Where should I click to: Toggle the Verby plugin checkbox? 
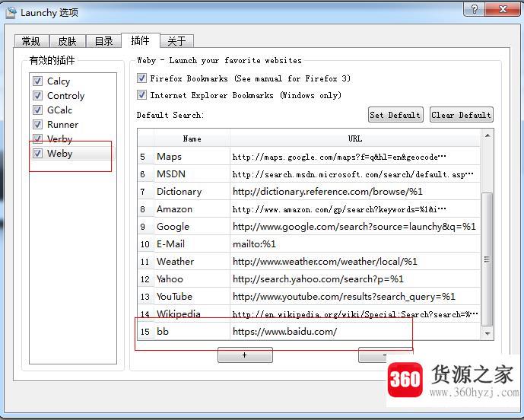point(37,138)
